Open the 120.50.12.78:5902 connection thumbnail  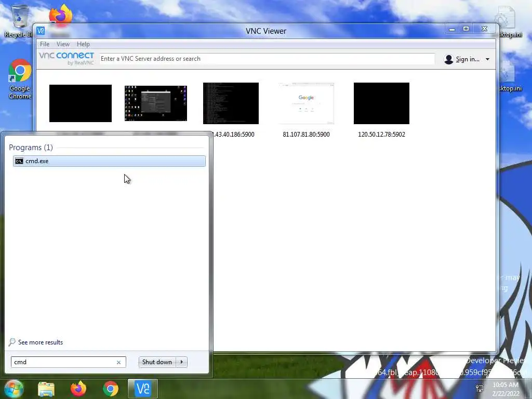381,103
